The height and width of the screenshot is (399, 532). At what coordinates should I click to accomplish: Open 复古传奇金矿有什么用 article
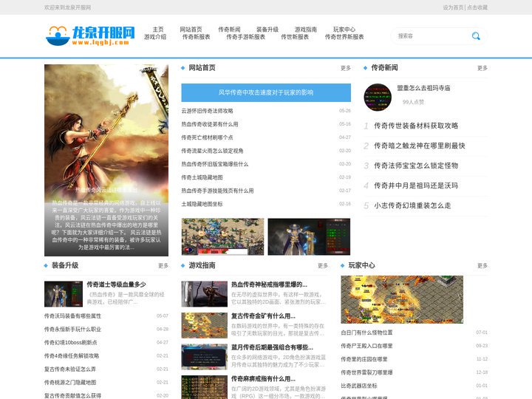pyautogui.click(x=263, y=316)
